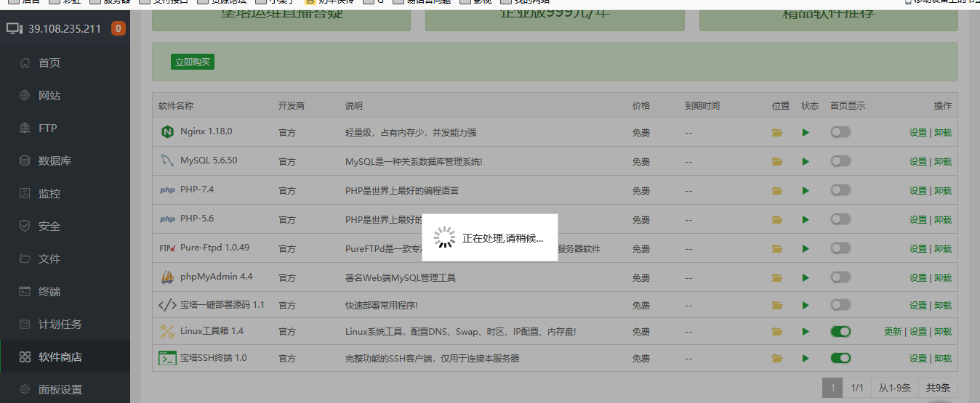Click the green 立即购买 button
The height and width of the screenshot is (403, 980).
coord(193,62)
